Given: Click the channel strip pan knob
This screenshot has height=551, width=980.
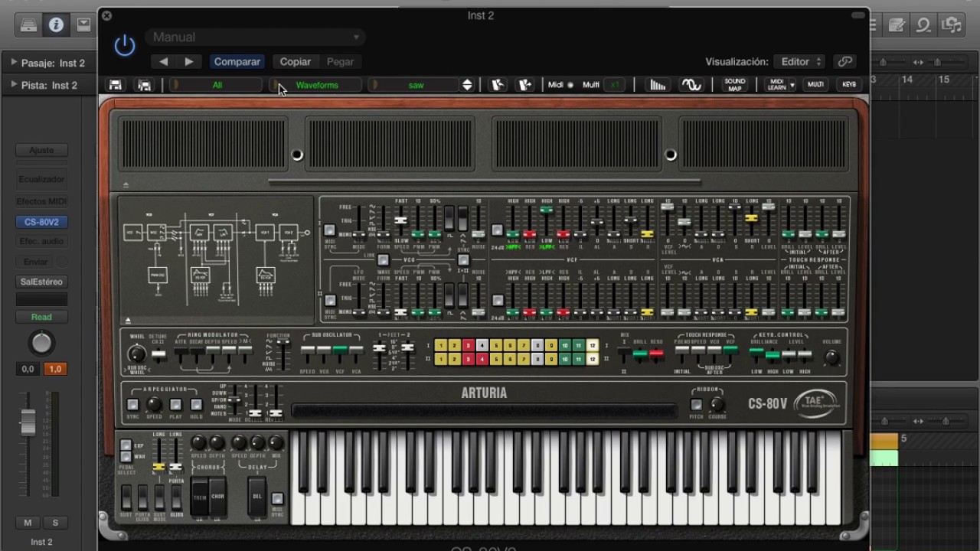Looking at the screenshot, I should [41, 343].
